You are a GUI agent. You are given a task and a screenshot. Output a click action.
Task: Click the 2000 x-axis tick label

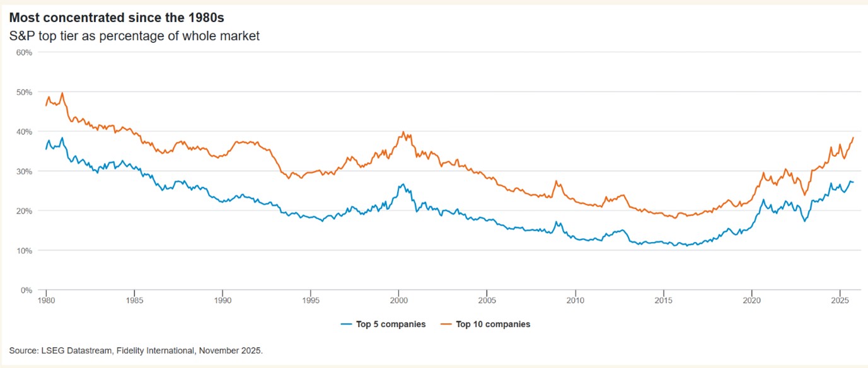[x=398, y=301]
